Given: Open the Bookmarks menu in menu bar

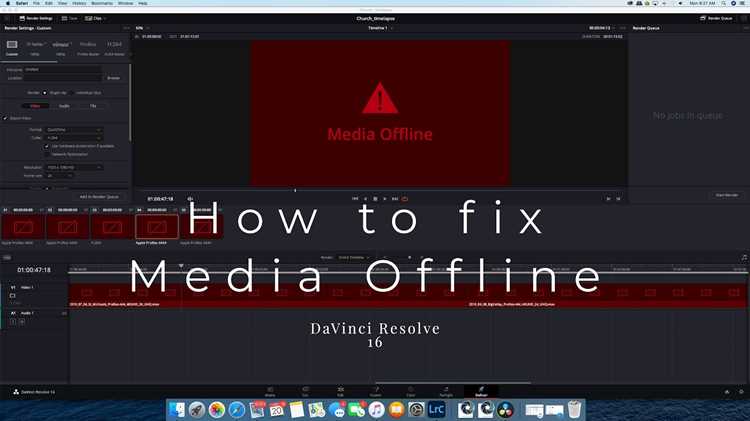Looking at the screenshot, I should [x=102, y=3].
